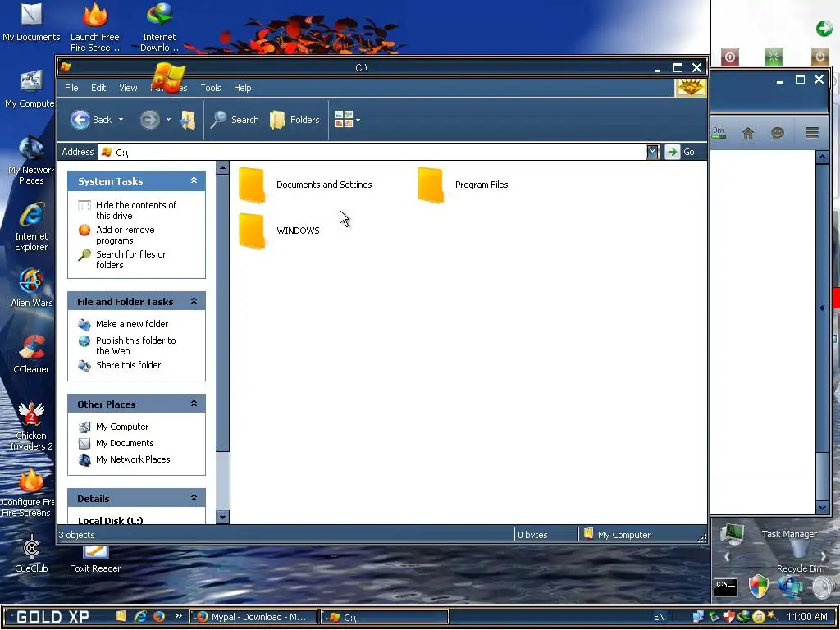The width and height of the screenshot is (840, 630).
Task: Open the Edit menu
Action: (98, 88)
